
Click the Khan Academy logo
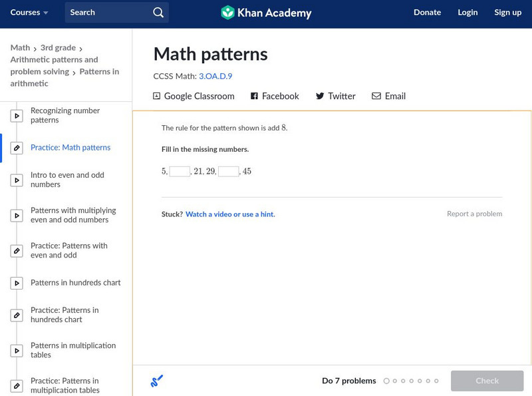(266, 13)
